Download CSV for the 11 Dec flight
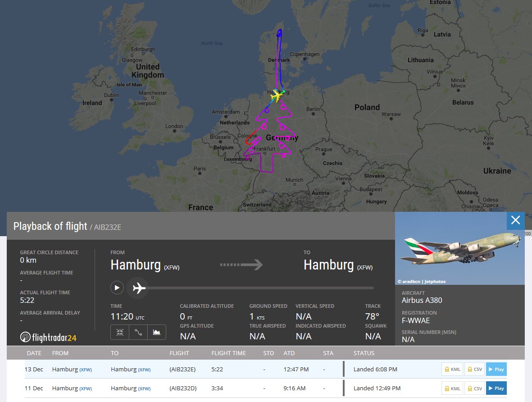Screen dimensions: 532x402 [474, 388]
